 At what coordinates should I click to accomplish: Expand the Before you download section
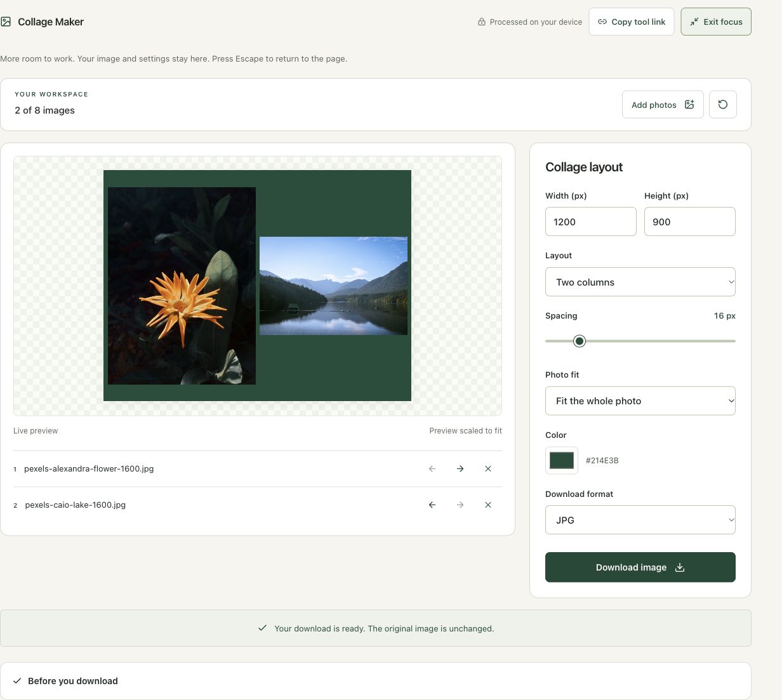coord(376,681)
